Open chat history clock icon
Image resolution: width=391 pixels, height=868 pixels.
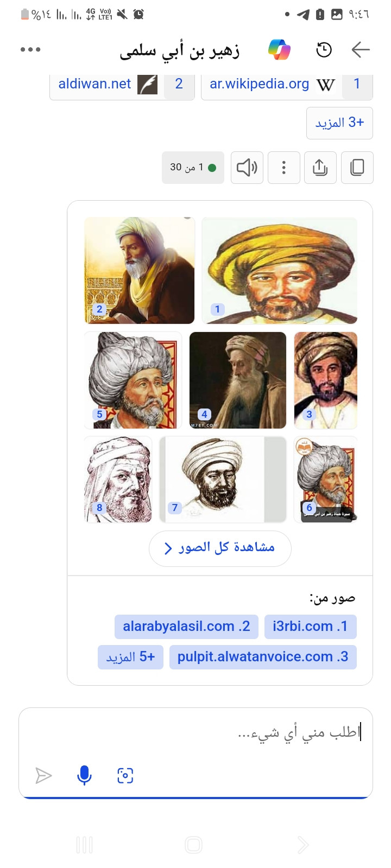tap(324, 50)
